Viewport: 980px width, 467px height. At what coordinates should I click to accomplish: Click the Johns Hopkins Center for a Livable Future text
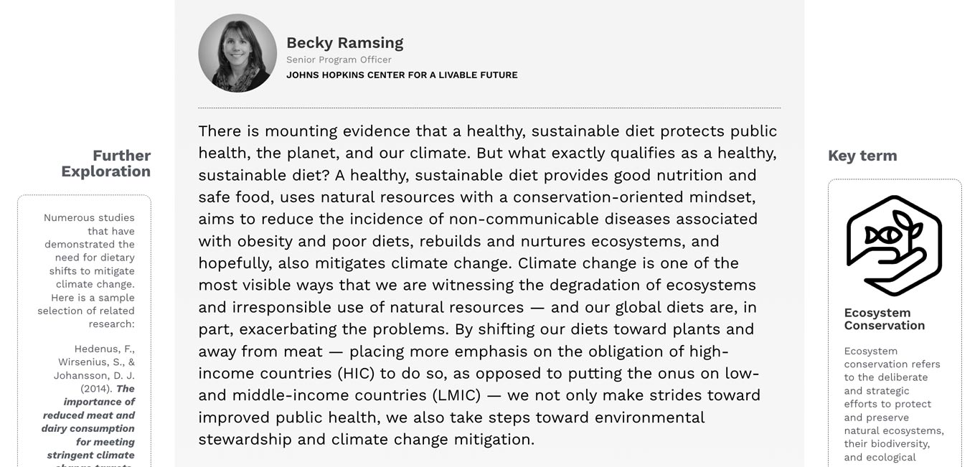pos(402,75)
